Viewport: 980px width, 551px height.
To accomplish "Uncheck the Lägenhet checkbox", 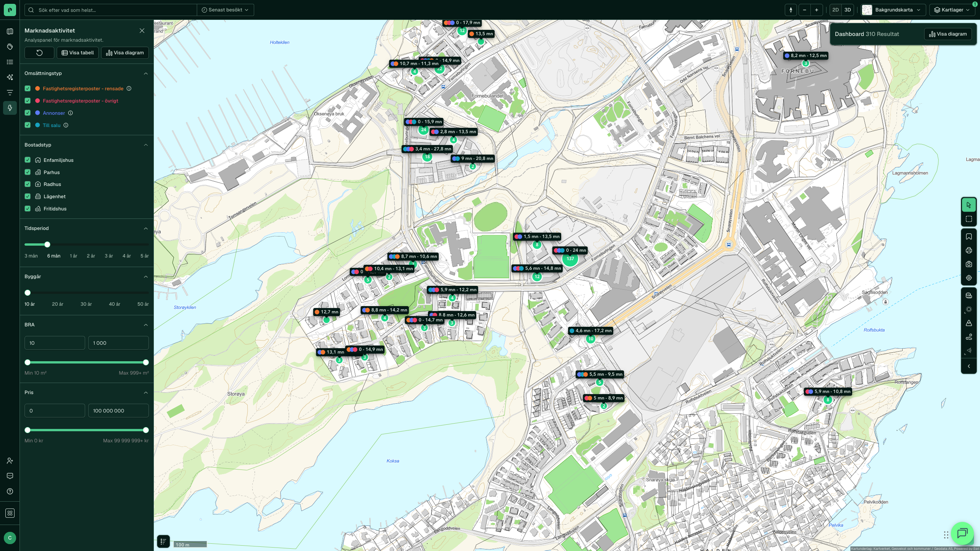I will coord(28,196).
